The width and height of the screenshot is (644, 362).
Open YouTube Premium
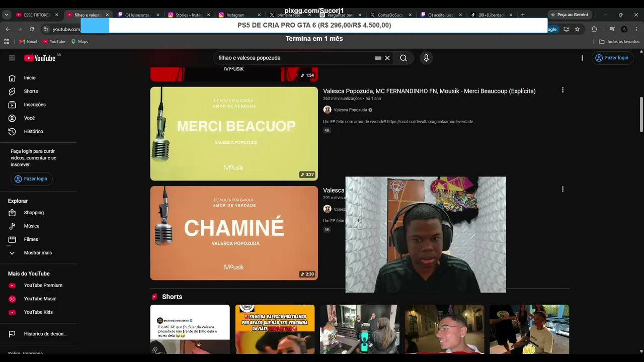(x=43, y=286)
